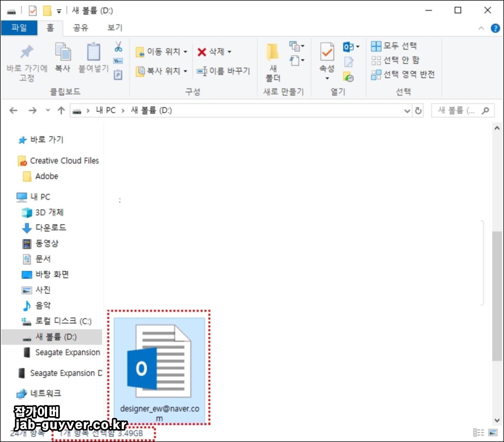
Task: Select Quick access (바로 가기) in sidebar
Action: point(41,140)
